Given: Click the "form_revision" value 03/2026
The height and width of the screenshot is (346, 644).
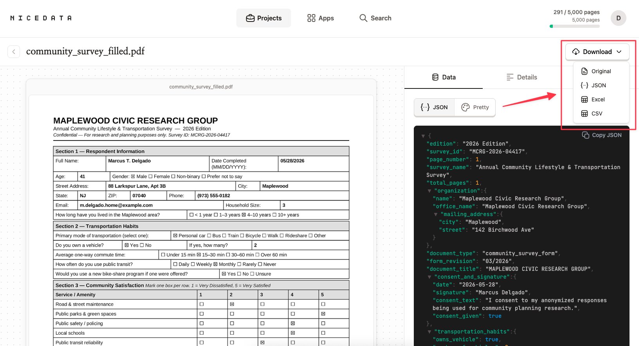Looking at the screenshot, I should pyautogui.click(x=497, y=261).
